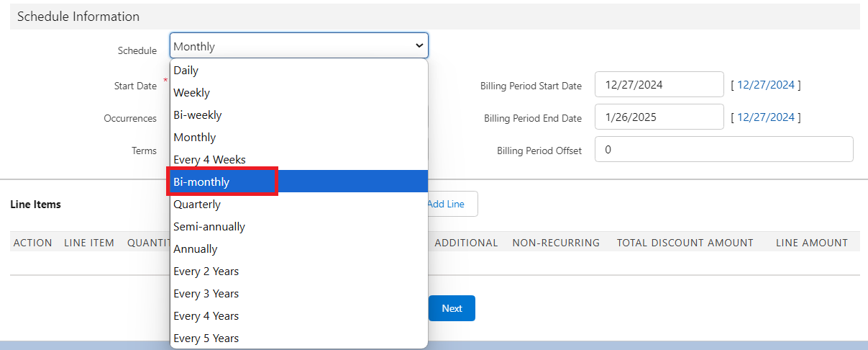Open the Schedule dropdown showing Monthly
Screen dimensions: 868x350
click(298, 46)
